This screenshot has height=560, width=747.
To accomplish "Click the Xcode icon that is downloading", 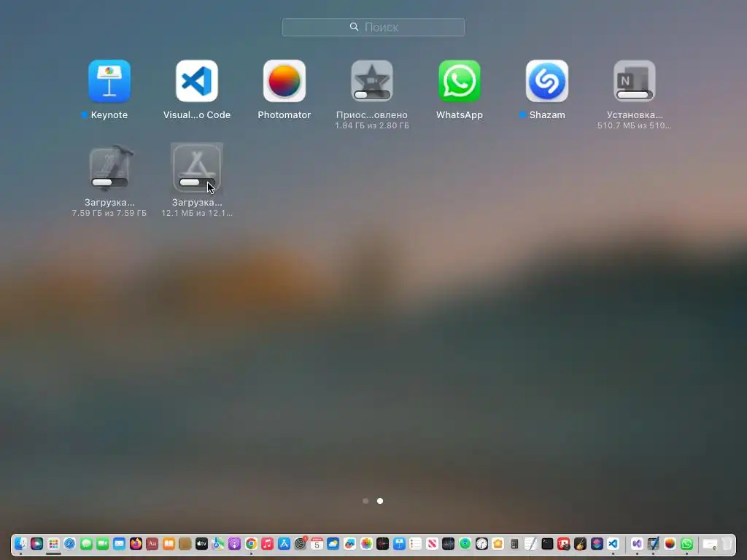I will 110,168.
